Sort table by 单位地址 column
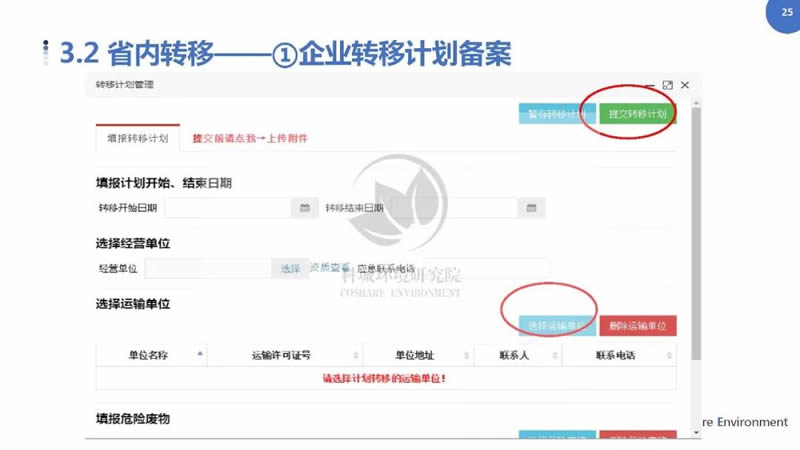 pyautogui.click(x=467, y=355)
